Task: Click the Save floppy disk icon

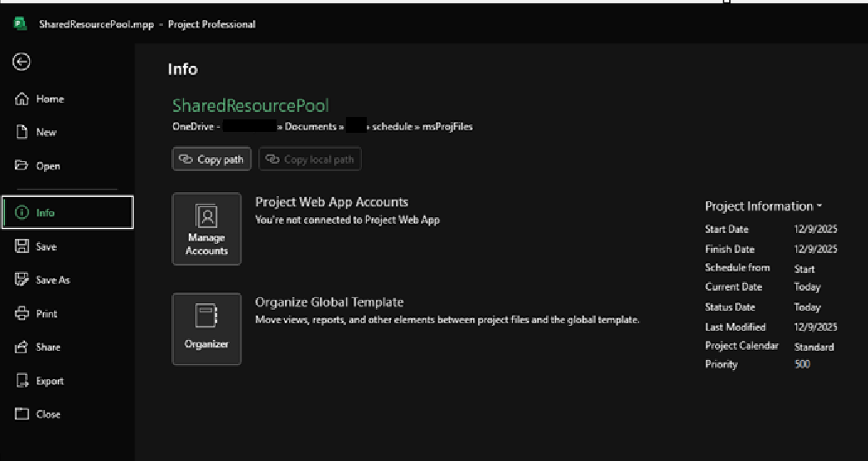Action: [22, 246]
